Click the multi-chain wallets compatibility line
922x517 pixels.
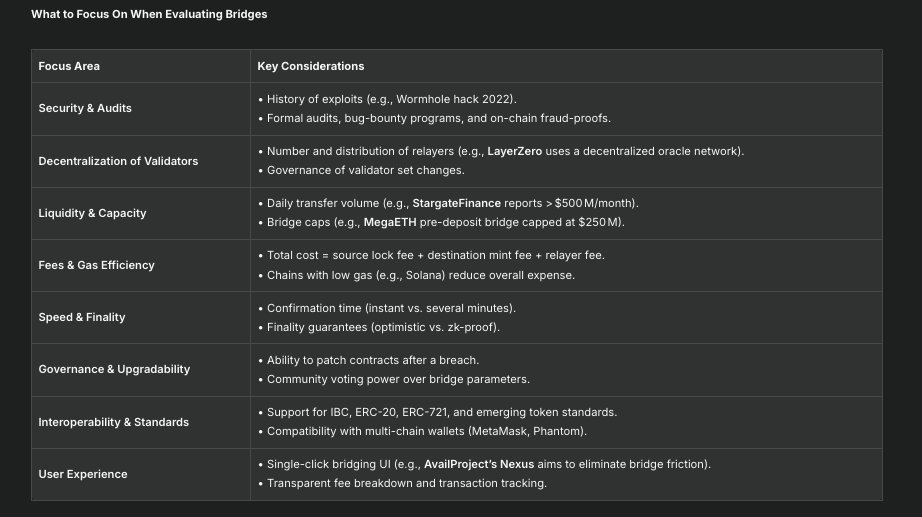426,431
